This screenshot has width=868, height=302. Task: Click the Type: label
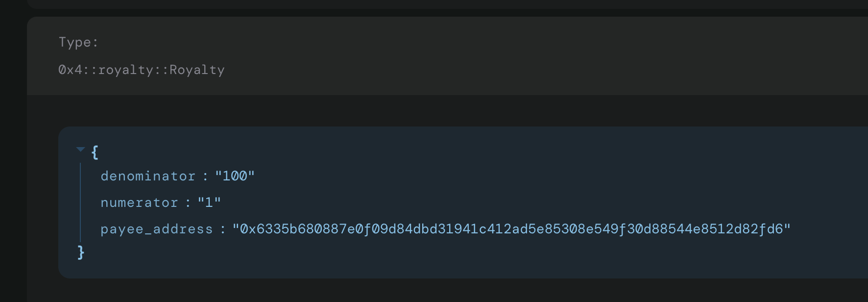(x=78, y=42)
